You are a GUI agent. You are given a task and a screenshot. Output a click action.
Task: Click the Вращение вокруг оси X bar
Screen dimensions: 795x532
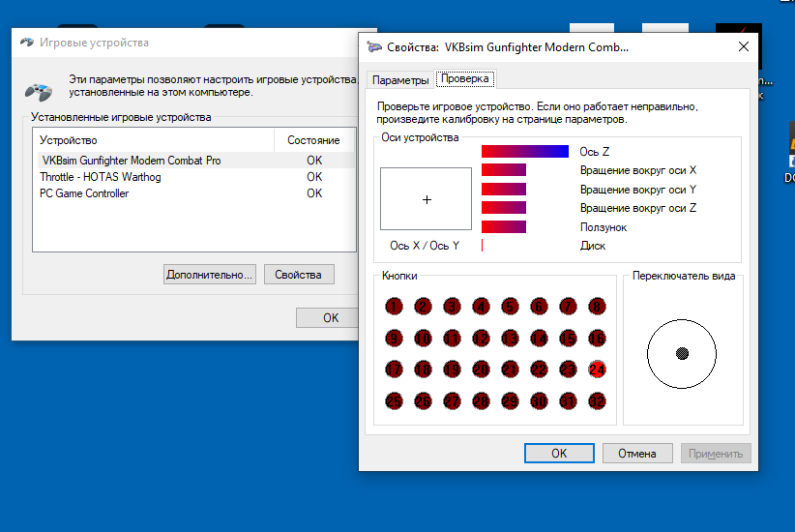(x=504, y=170)
